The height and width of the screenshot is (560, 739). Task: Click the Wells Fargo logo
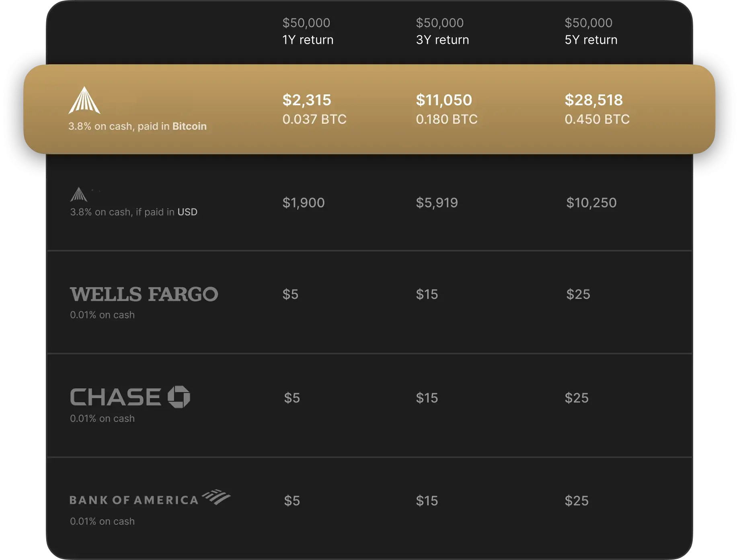tap(144, 294)
